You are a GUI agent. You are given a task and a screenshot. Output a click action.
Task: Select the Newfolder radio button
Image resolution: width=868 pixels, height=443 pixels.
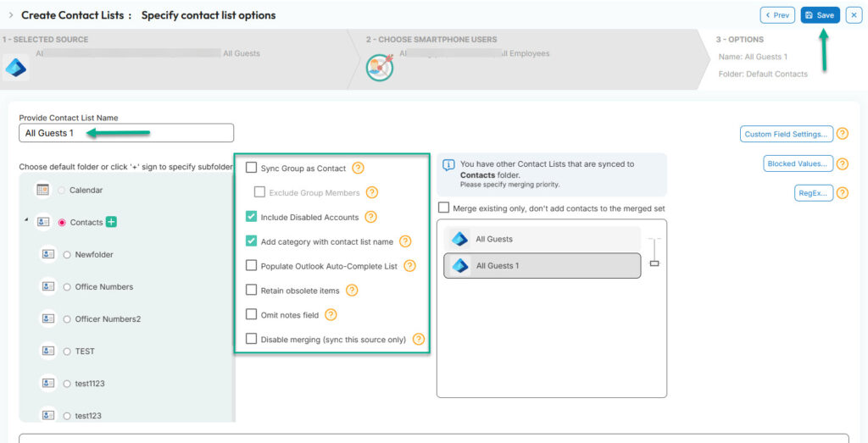point(67,254)
